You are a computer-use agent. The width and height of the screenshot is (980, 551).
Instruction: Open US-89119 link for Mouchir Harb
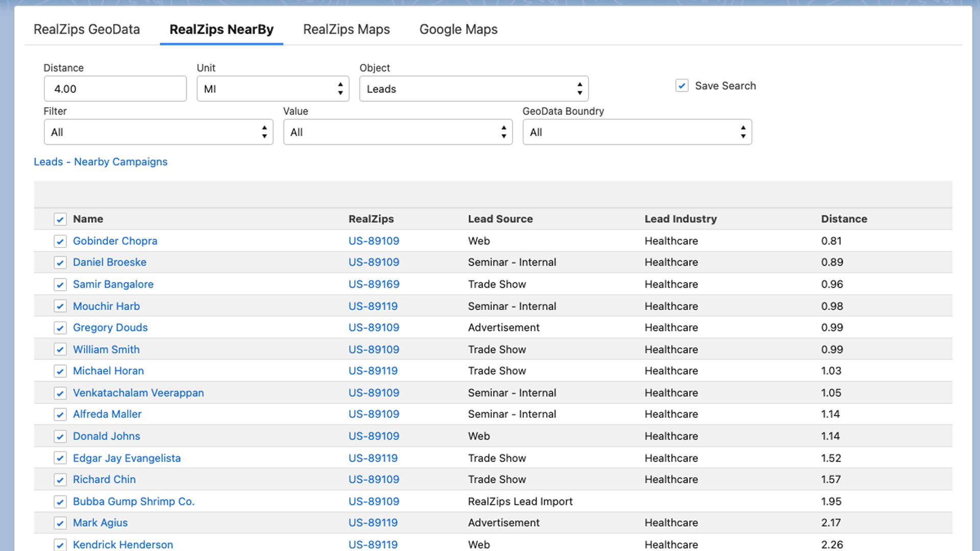(373, 306)
